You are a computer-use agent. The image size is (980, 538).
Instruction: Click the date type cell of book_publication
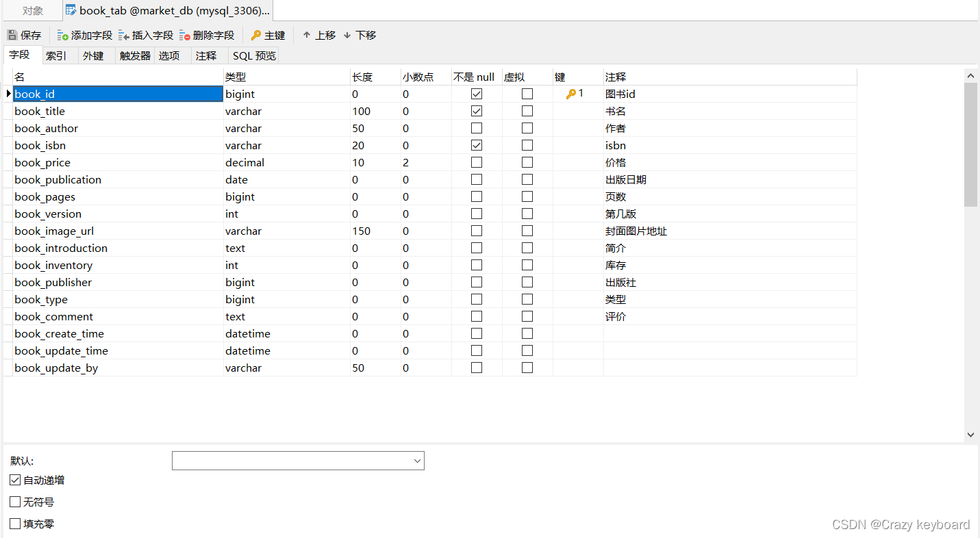point(287,179)
